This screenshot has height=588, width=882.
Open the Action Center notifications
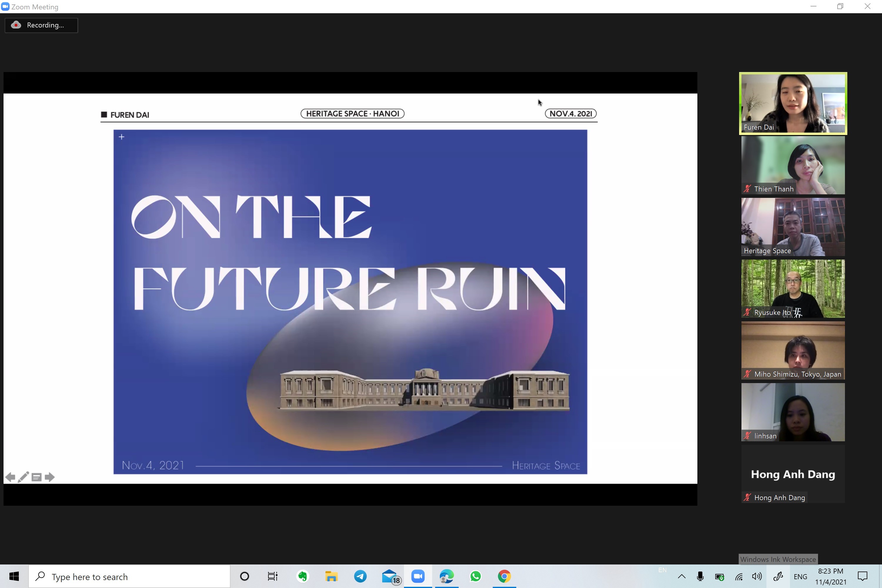pos(863,576)
